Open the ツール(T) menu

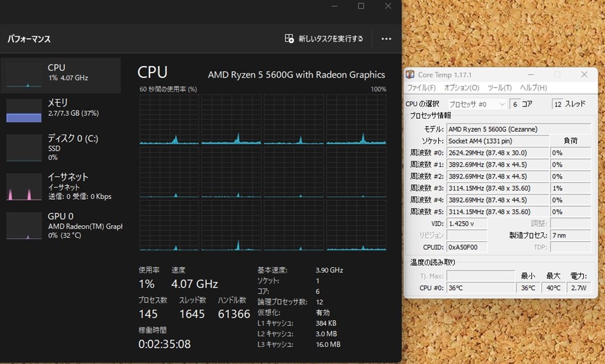[x=499, y=87]
